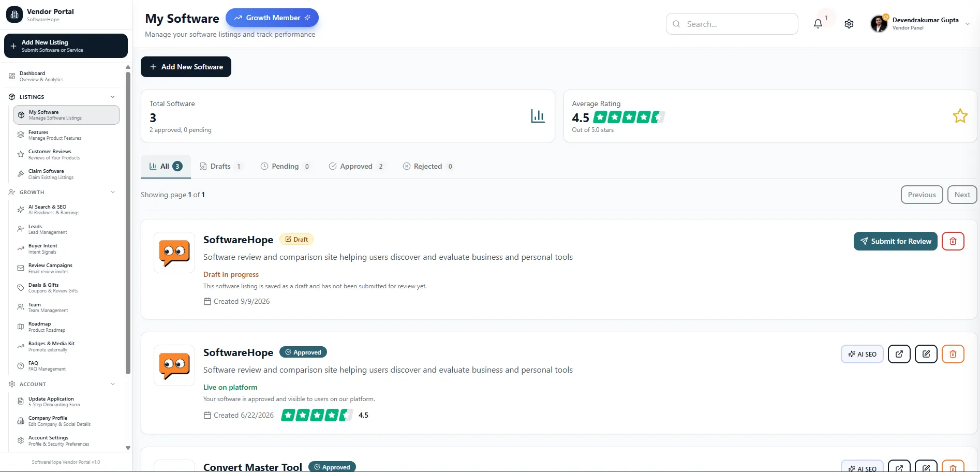Collapse the GROWTH sidebar section
The height and width of the screenshot is (472, 980).
click(113, 192)
